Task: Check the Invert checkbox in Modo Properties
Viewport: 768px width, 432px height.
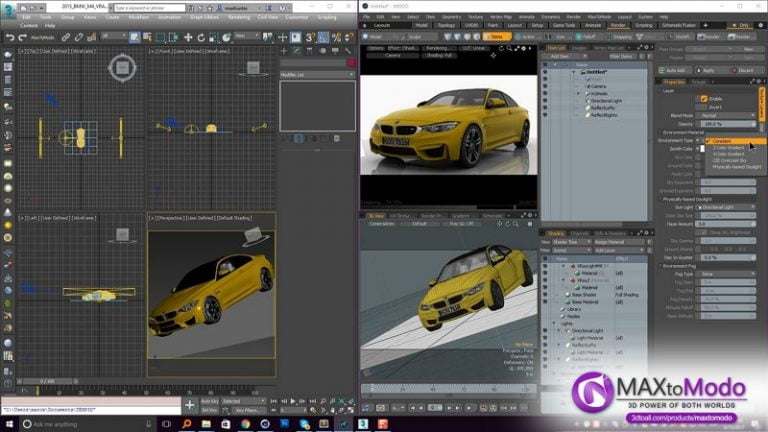Action: point(704,107)
